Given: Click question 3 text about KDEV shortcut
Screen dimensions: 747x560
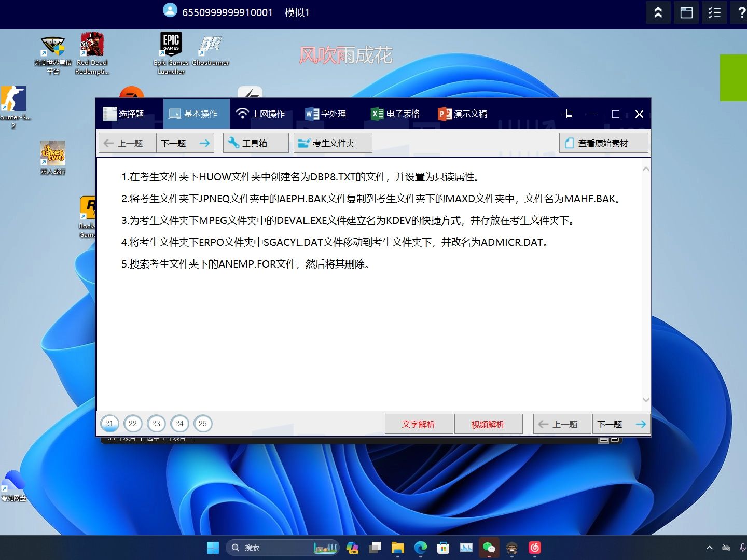Looking at the screenshot, I should [x=349, y=220].
